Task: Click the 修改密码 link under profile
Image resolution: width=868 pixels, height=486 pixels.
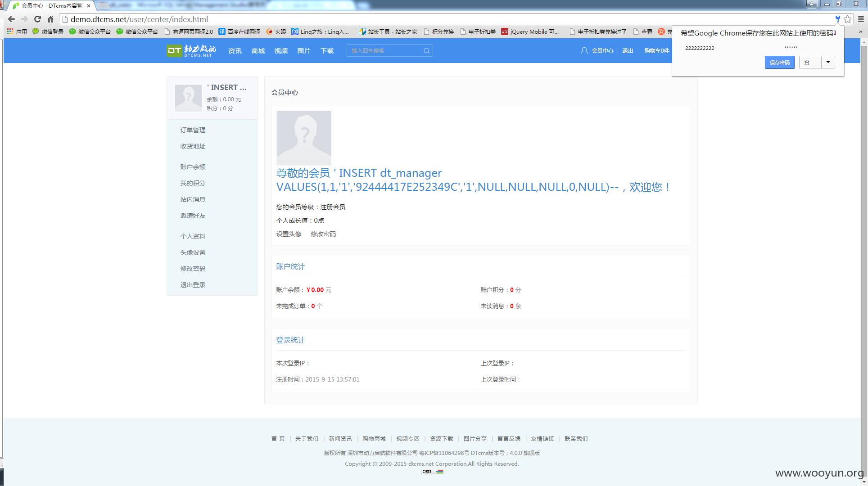Action: click(323, 234)
